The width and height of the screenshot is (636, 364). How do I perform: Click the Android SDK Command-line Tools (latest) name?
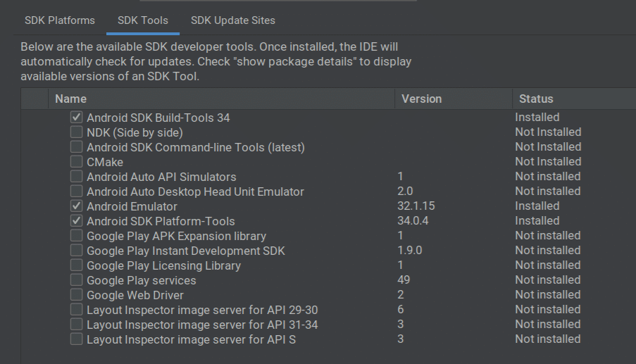coord(196,148)
